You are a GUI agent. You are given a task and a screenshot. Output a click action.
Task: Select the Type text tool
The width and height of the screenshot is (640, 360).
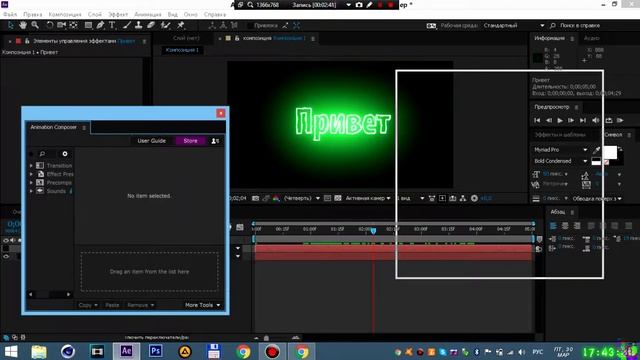tap(112, 25)
